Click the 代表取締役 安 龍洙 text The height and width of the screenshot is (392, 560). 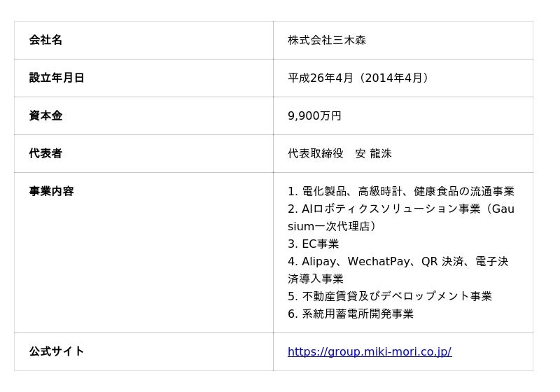tap(339, 153)
